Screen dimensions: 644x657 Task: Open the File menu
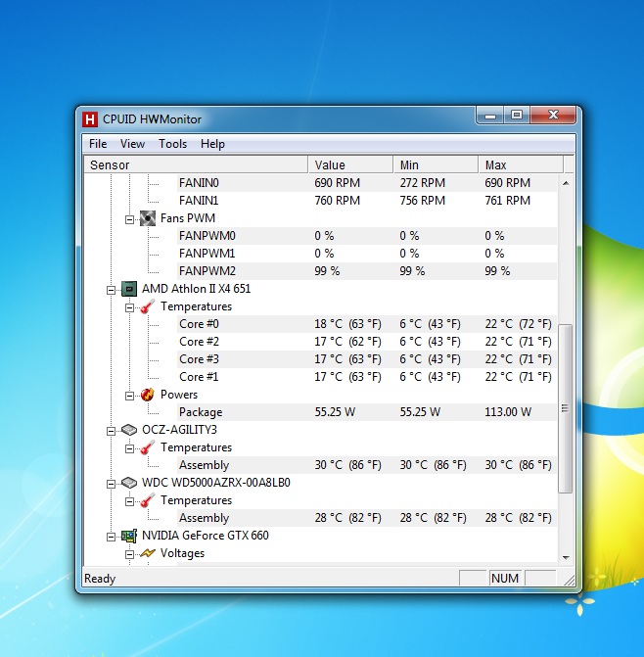(98, 144)
